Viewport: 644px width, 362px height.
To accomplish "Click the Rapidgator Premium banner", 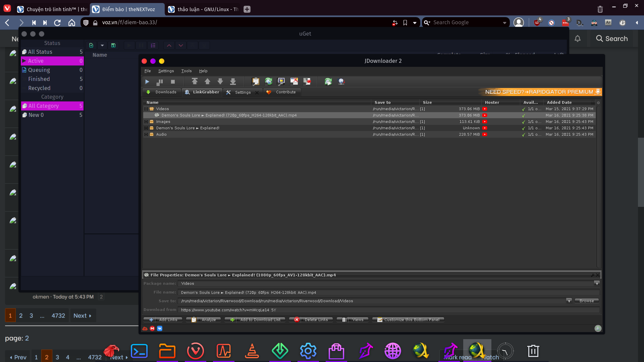I will [x=541, y=92].
